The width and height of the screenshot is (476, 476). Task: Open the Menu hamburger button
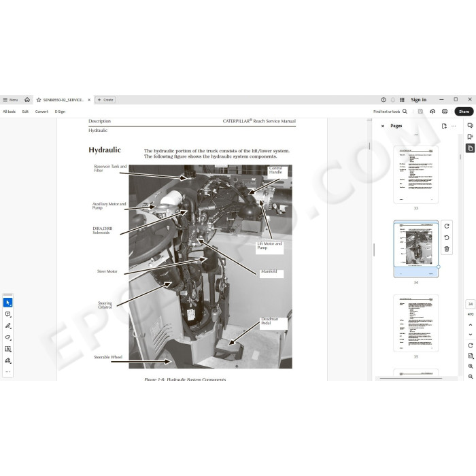pyautogui.click(x=10, y=99)
